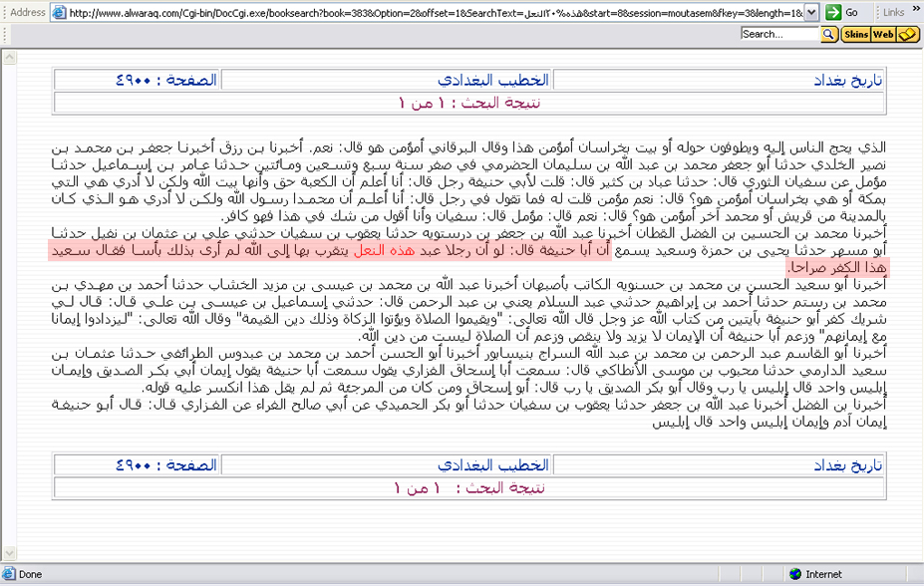Click bottom footer link الخطيب البغدادي
The height and width of the screenshot is (586, 924).
click(493, 465)
